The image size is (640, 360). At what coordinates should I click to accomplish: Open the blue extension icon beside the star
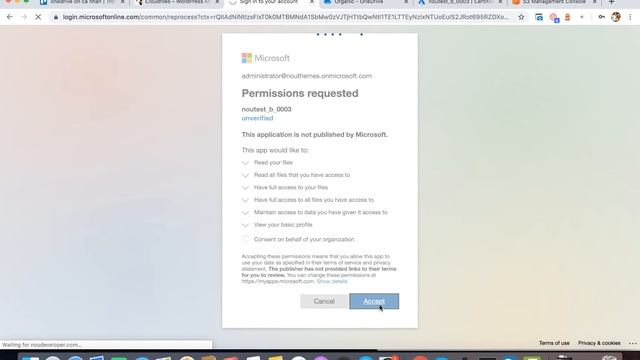[x=539, y=17]
